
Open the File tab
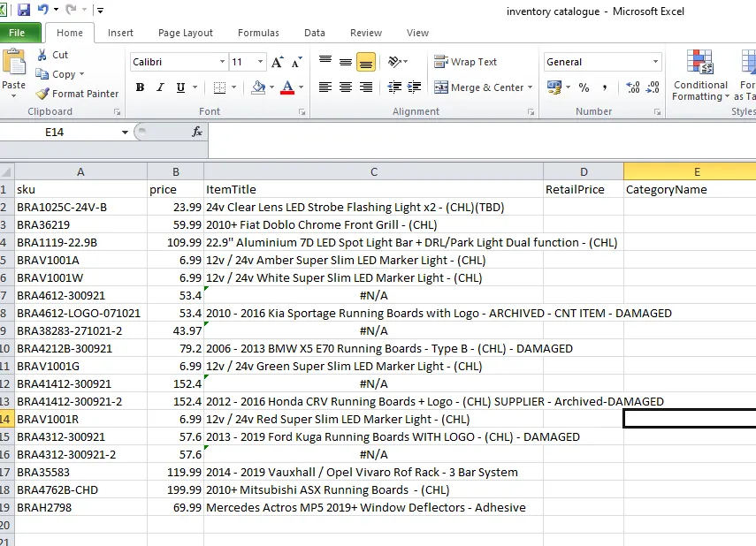(18, 33)
